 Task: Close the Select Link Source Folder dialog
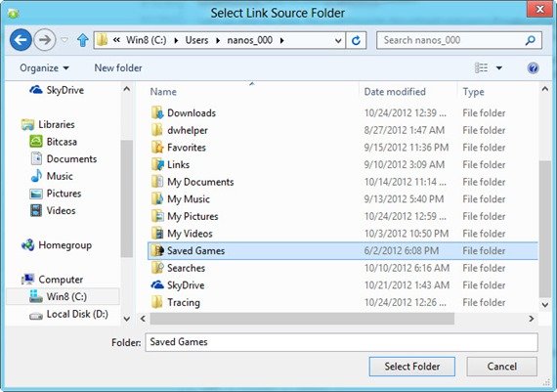pos(540,9)
